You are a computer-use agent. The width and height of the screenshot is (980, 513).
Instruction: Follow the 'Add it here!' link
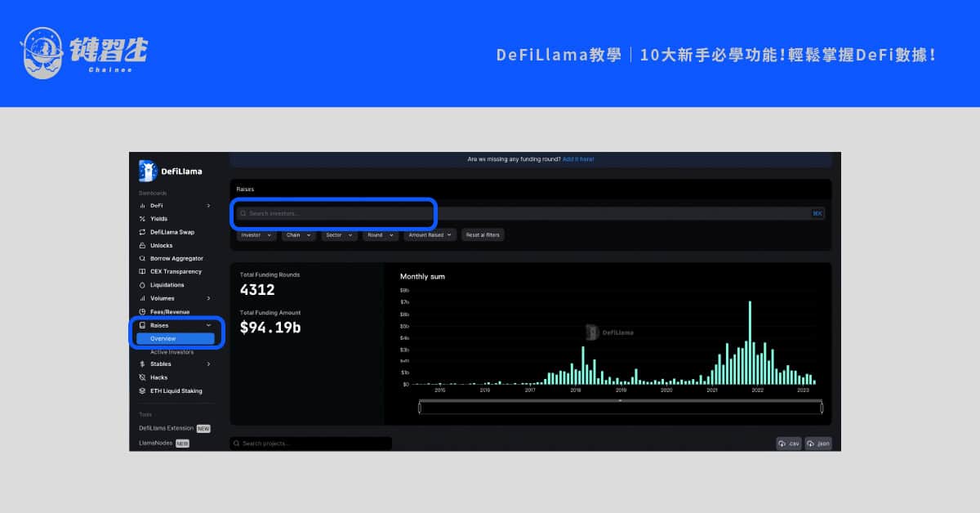pos(578,159)
